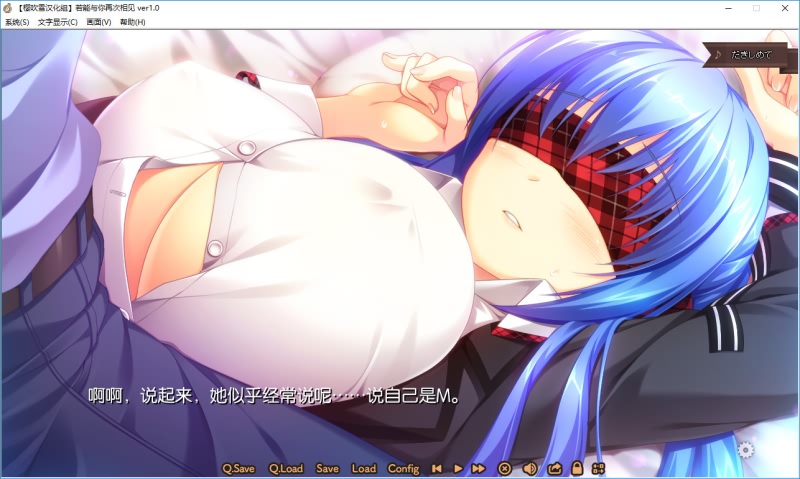Click the speaker voice replay icon
The height and width of the screenshot is (479, 800).
click(530, 468)
